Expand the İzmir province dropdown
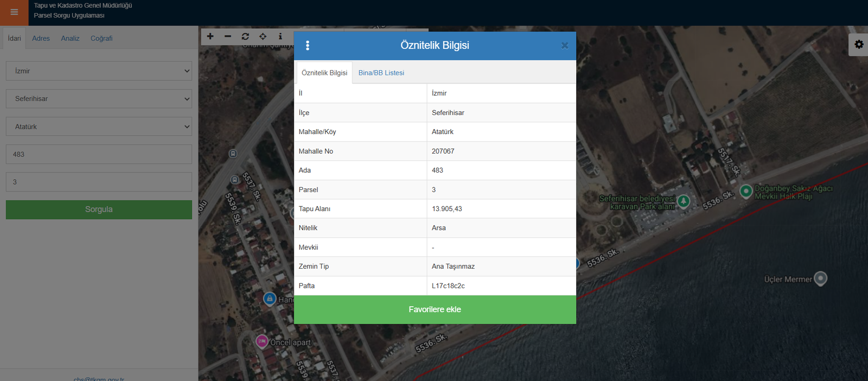This screenshot has width=868, height=381. pyautogui.click(x=99, y=71)
